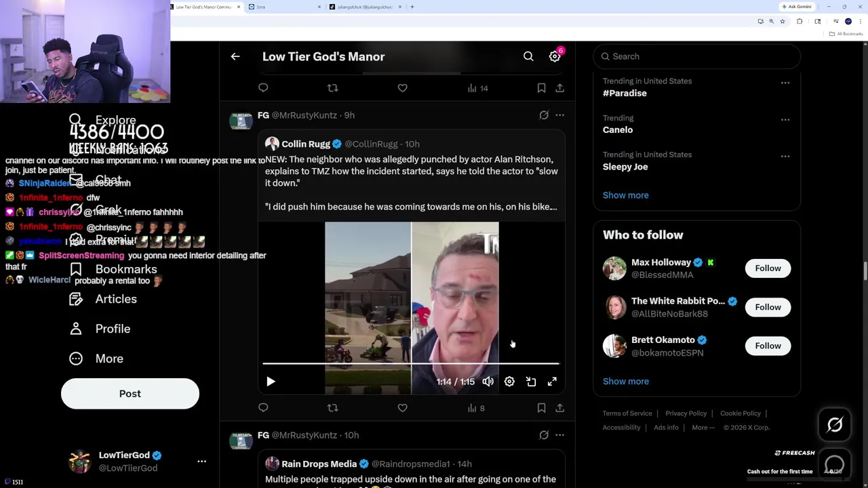Go back using the arrow beside Low Tier God's Manor
The height and width of the screenshot is (488, 868).
point(235,57)
